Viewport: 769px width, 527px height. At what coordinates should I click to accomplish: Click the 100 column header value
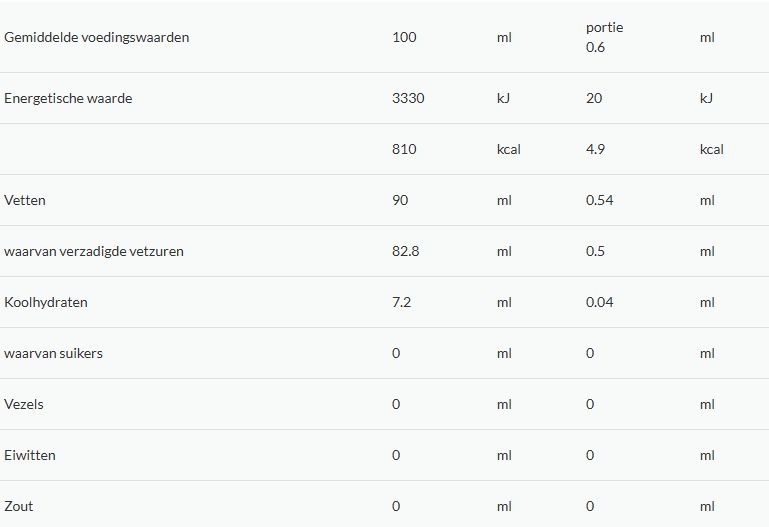click(404, 37)
